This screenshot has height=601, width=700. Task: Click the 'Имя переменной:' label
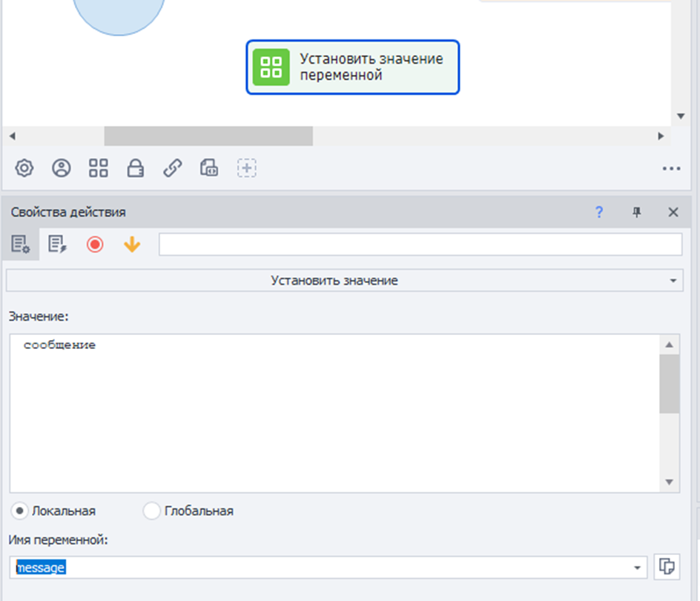59,540
